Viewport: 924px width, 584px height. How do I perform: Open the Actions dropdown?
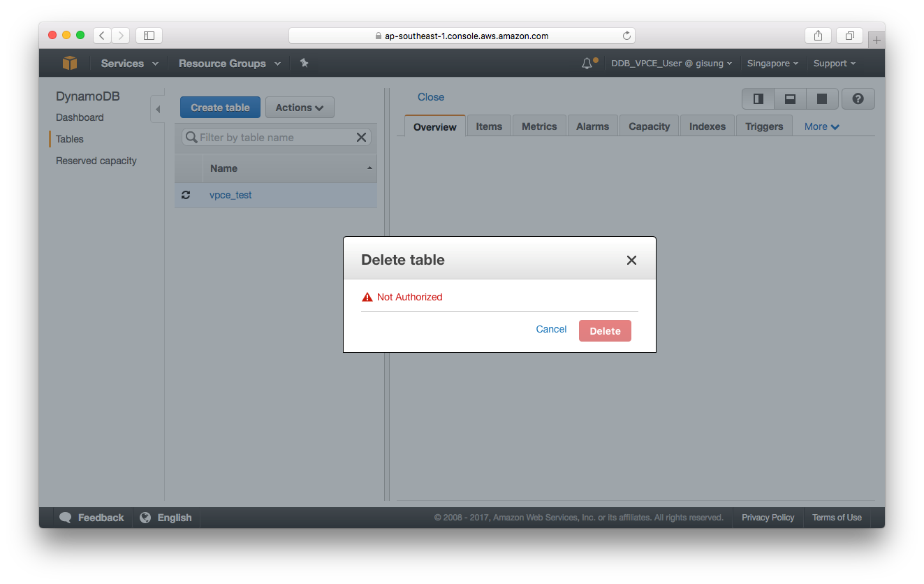tap(300, 108)
